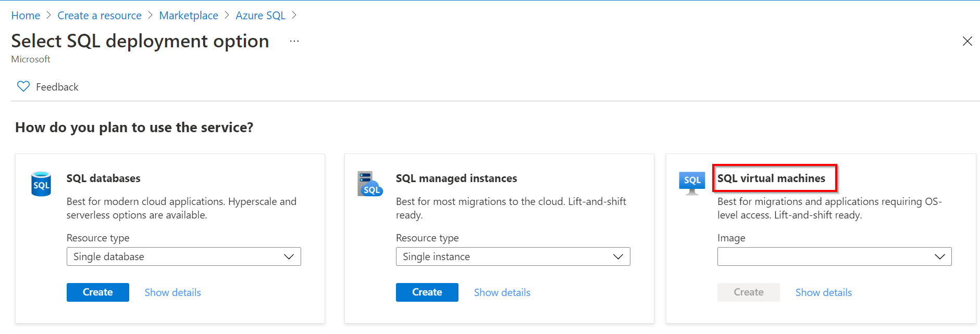Show details for SQL virtual machines
The image size is (980, 334).
coord(824,292)
